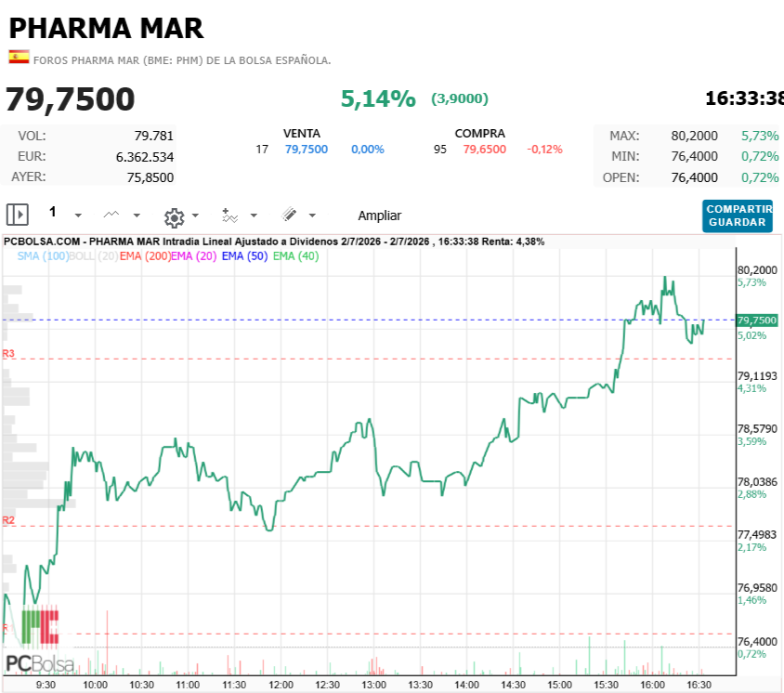Click the Spanish flag icon

(x=19, y=57)
